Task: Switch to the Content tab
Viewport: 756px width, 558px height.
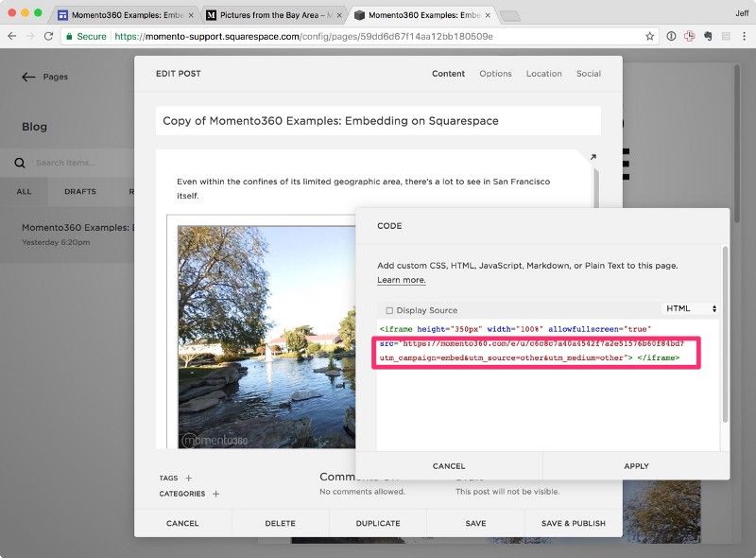Action: click(448, 74)
